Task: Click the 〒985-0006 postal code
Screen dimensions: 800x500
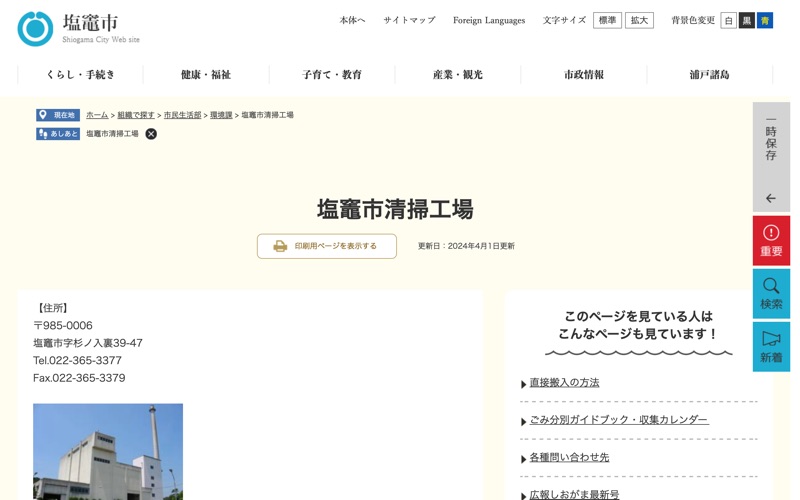Action: [63, 326]
